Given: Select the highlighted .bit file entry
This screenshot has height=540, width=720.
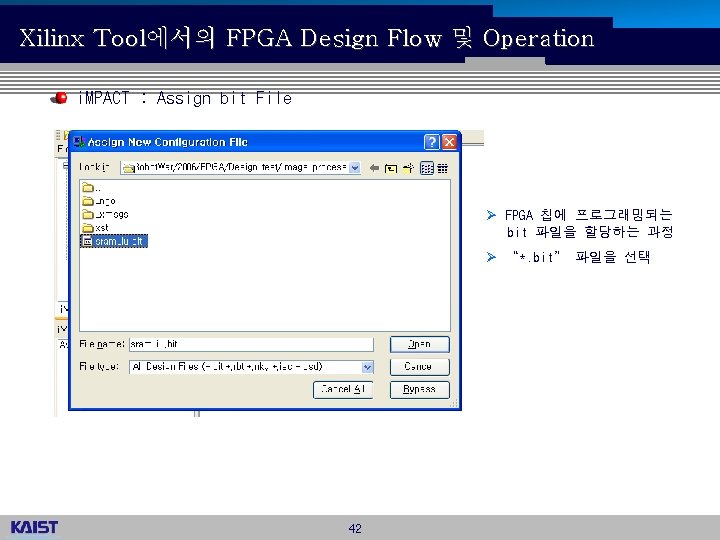Looking at the screenshot, I should (114, 241).
